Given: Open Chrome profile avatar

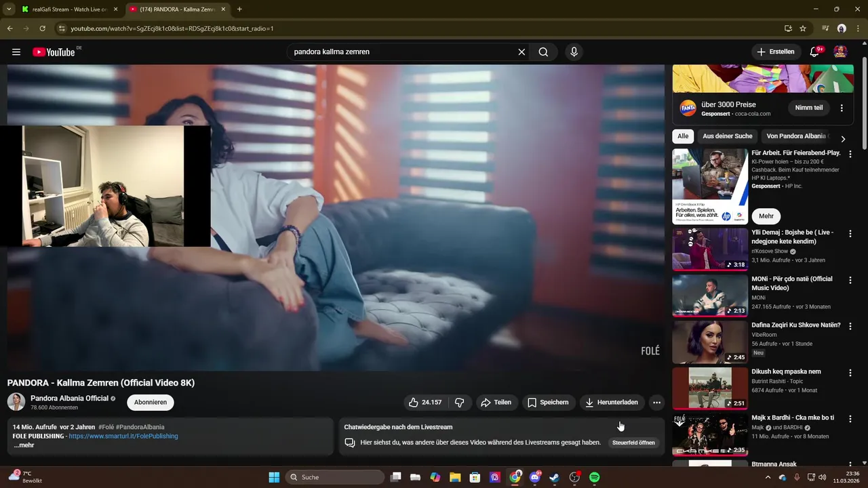Looking at the screenshot, I should tap(842, 28).
